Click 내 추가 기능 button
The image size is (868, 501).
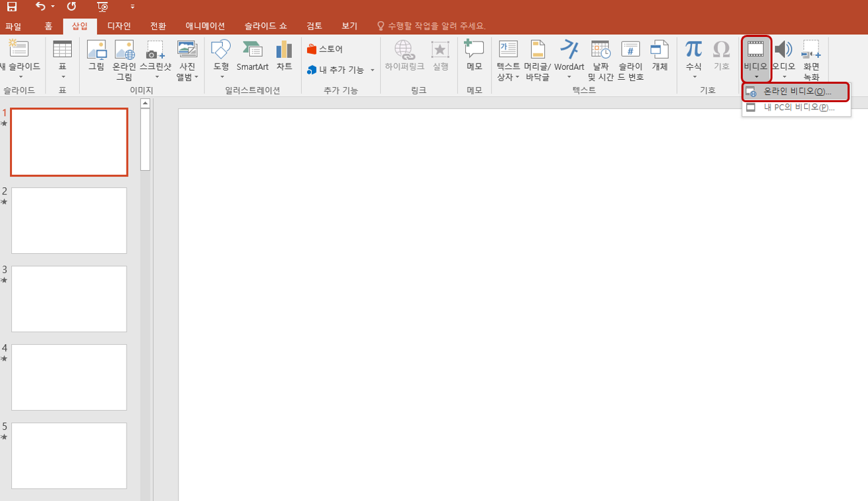tap(335, 70)
